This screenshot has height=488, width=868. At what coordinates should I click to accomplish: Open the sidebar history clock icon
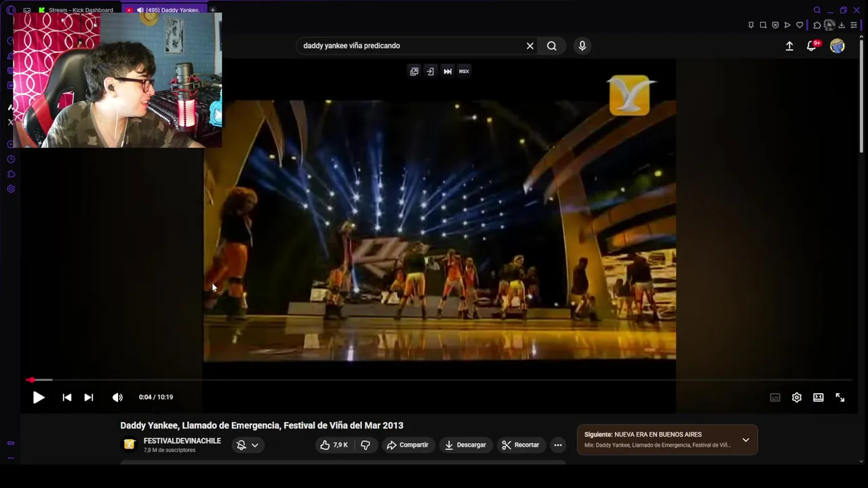[x=11, y=159]
